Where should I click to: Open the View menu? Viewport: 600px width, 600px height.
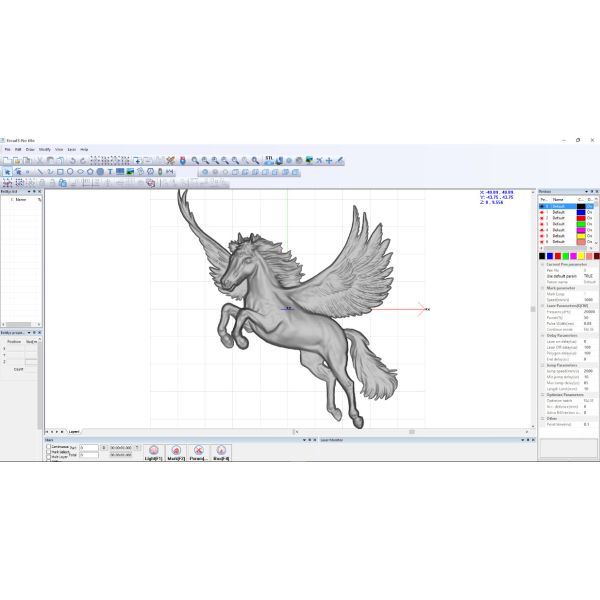click(x=59, y=150)
